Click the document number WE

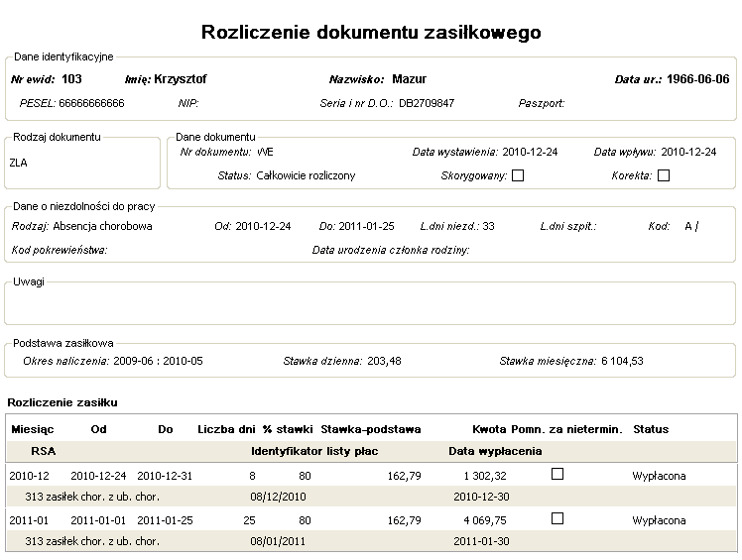pos(265,152)
